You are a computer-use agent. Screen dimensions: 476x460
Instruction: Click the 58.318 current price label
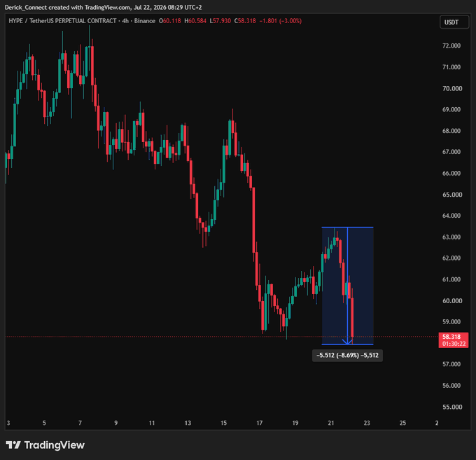(451, 336)
